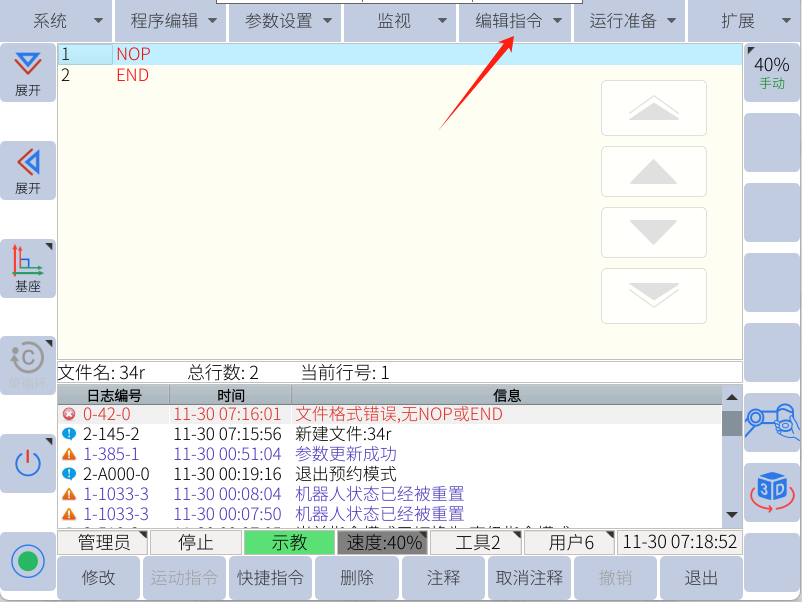This screenshot has width=802, height=602.
Task: Move down one line with single down arrow
Action: coord(653,233)
